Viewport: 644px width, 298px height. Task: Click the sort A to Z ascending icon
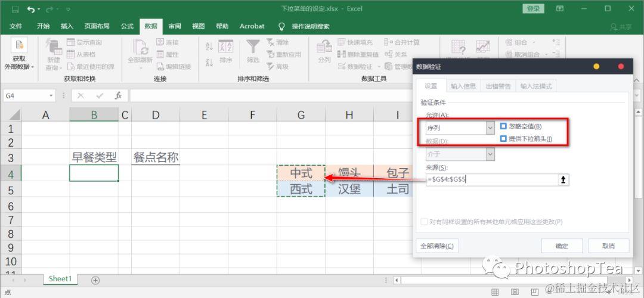[x=209, y=46]
